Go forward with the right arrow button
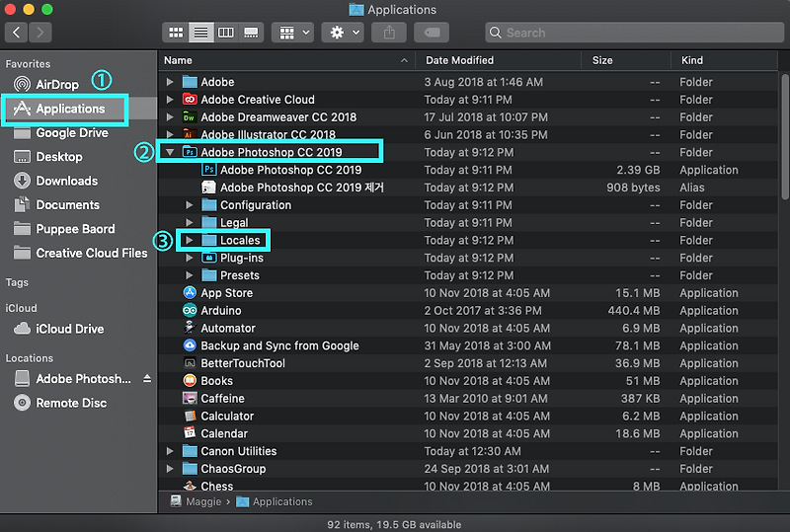 click(40, 33)
